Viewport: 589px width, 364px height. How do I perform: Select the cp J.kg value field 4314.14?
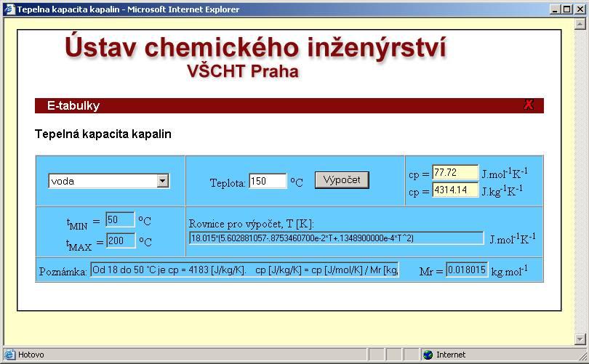455,190
